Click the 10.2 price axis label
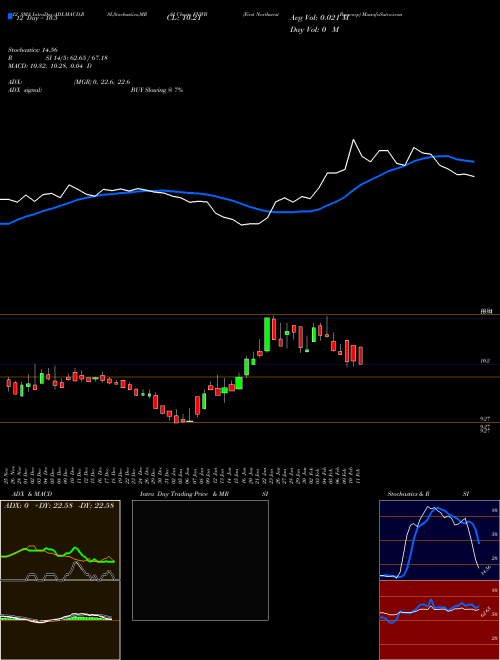The image size is (500, 660). click(485, 361)
